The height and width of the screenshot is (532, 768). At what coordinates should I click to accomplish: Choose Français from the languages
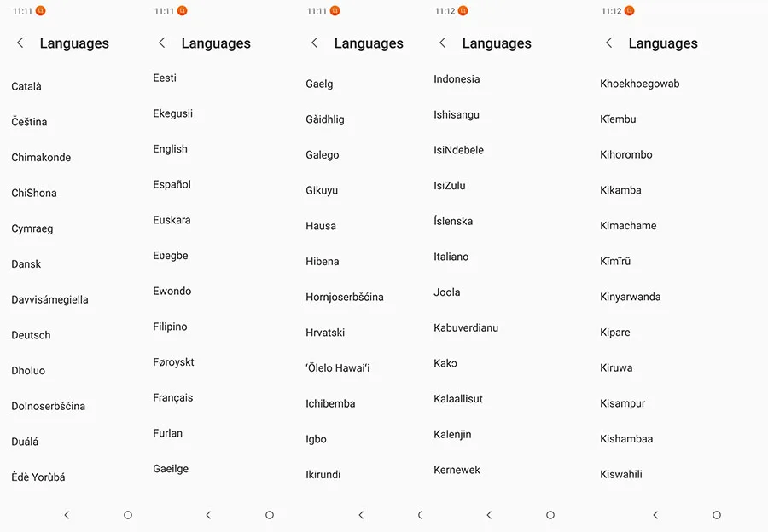(x=172, y=398)
